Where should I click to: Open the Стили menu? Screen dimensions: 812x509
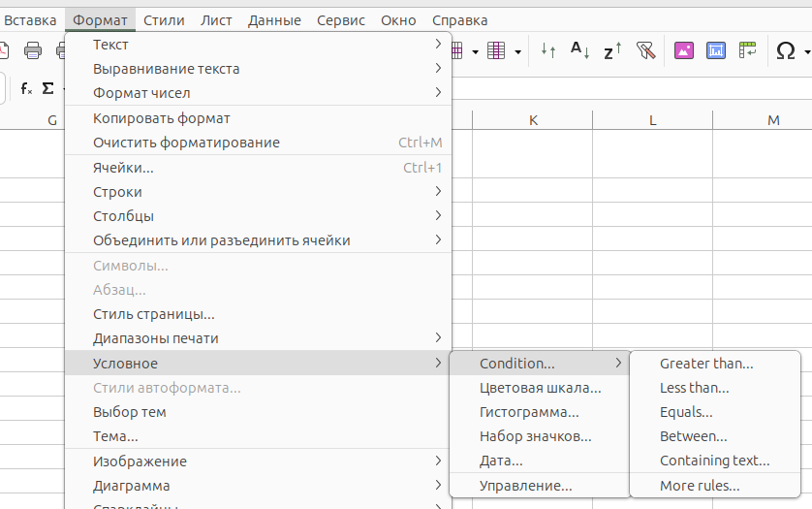pos(164,20)
